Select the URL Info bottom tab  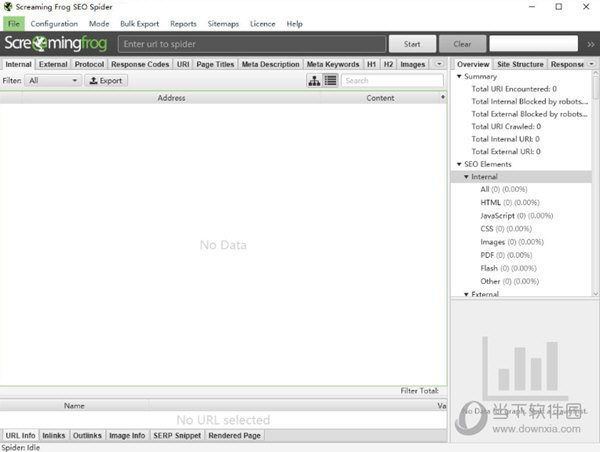(x=20, y=436)
